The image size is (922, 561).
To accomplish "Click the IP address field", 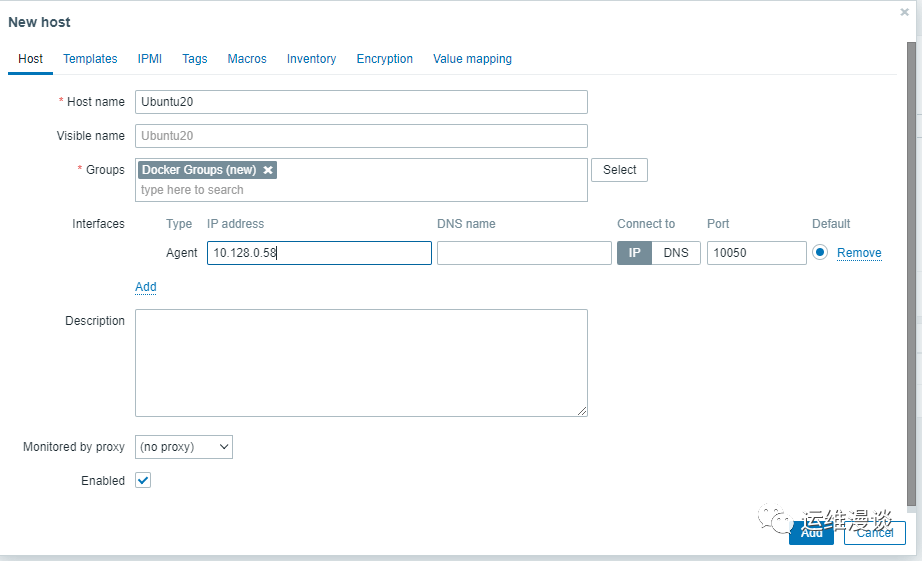I will pos(319,253).
